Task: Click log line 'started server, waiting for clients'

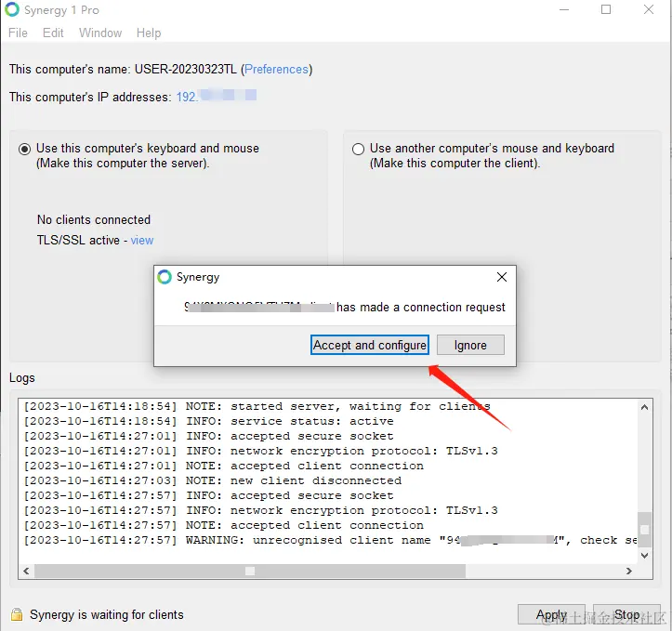Action: (x=257, y=406)
